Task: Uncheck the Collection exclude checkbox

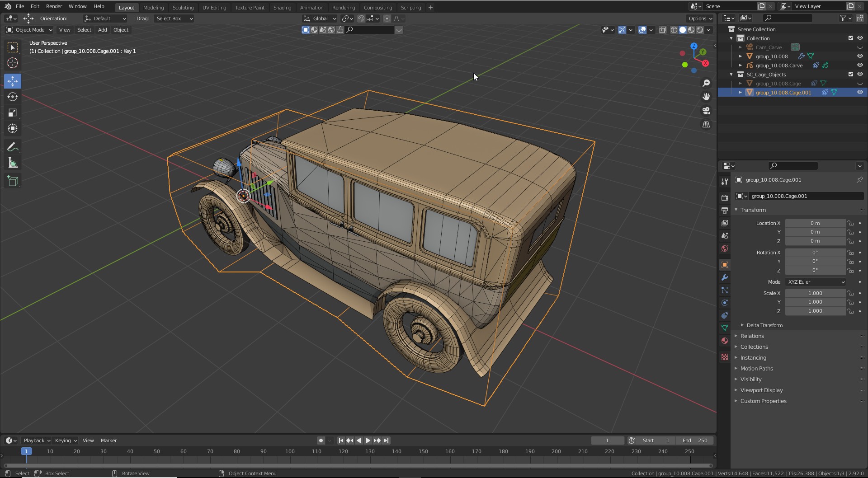Action: (x=851, y=38)
